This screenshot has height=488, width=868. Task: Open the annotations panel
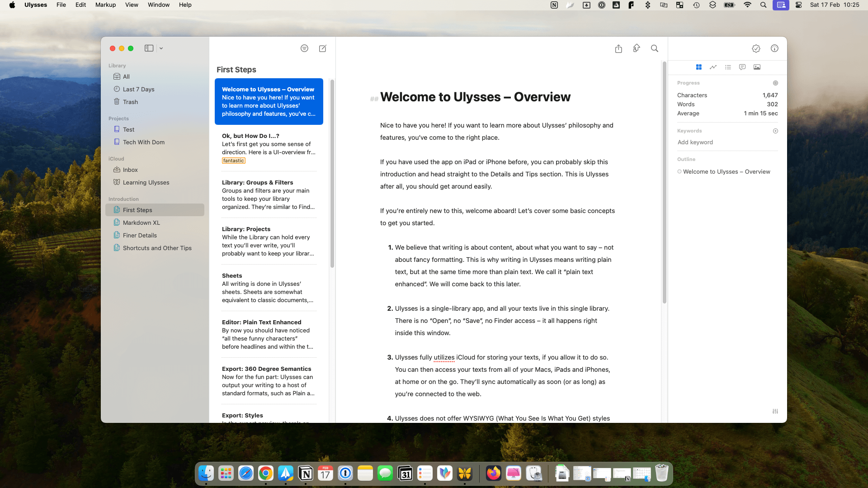click(742, 67)
